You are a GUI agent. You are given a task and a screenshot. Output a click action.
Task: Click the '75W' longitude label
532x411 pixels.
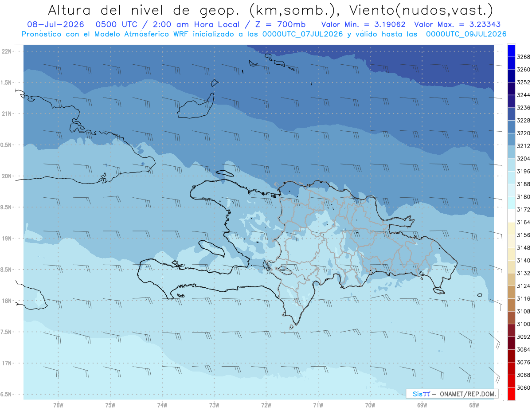(110, 405)
